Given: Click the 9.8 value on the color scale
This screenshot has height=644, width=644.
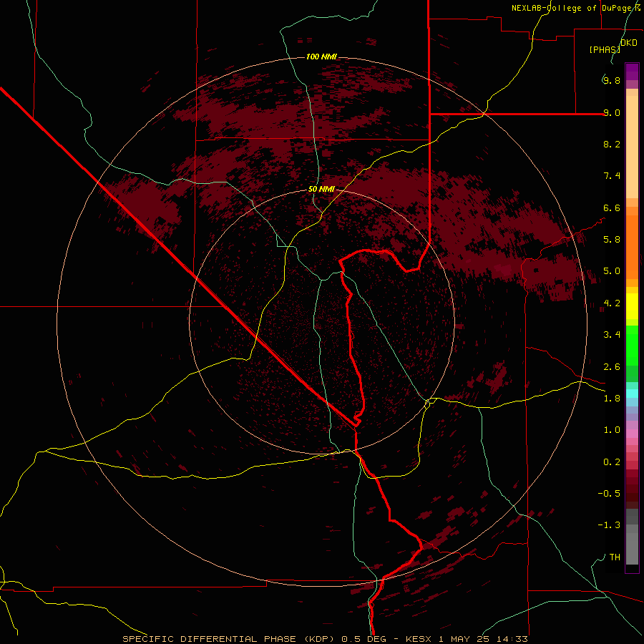Looking at the screenshot, I should pos(611,80).
